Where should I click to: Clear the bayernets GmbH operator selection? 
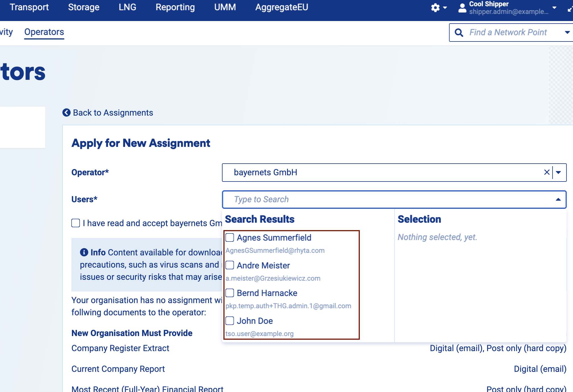[547, 172]
